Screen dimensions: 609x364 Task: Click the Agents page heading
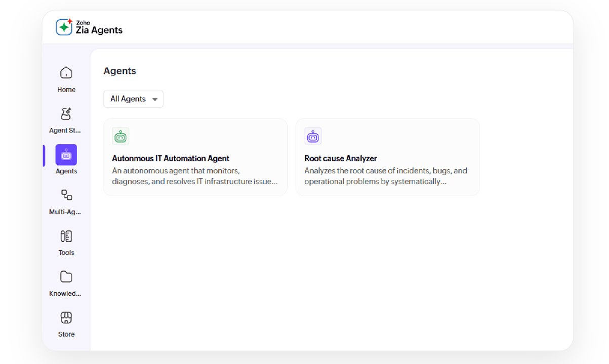coord(120,71)
